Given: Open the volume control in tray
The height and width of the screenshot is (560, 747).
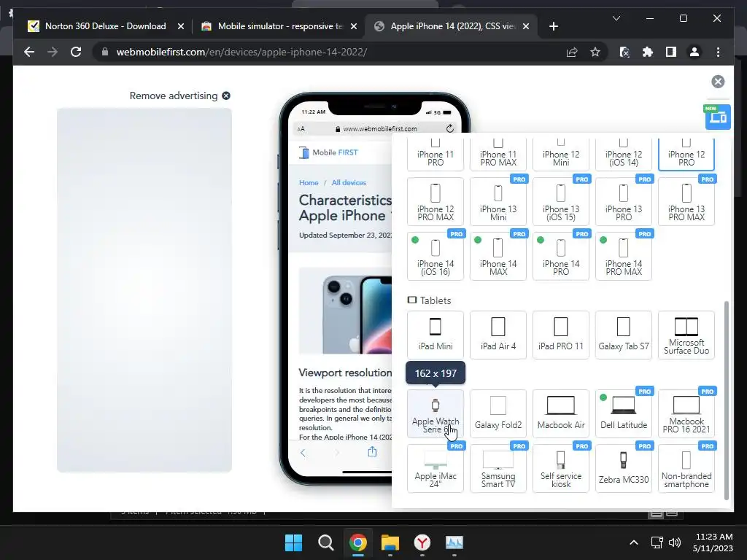Looking at the screenshot, I should [x=675, y=542].
